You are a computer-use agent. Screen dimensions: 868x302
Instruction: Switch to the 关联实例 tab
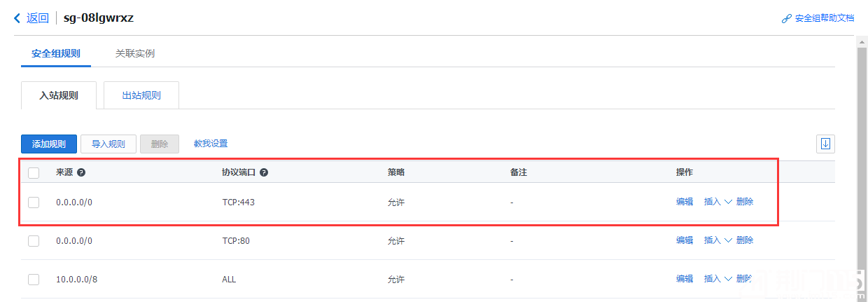click(x=135, y=53)
